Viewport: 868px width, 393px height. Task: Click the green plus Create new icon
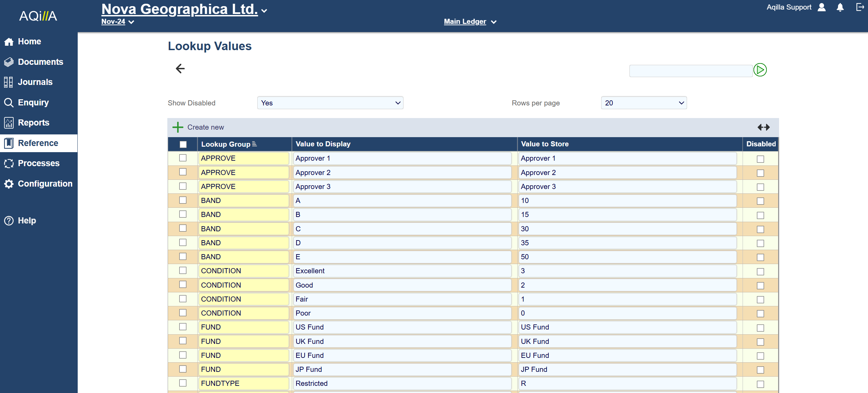[x=178, y=127]
